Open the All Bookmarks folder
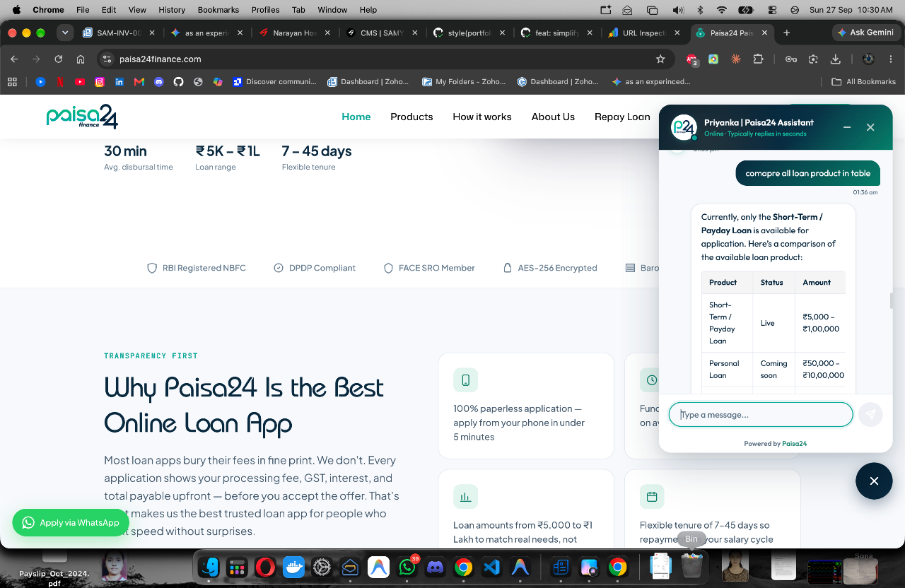Screen dimensions: 905x588 pos(863,82)
